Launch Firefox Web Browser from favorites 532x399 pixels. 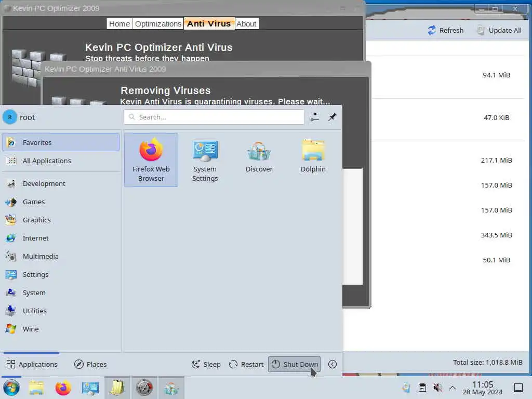(x=151, y=160)
